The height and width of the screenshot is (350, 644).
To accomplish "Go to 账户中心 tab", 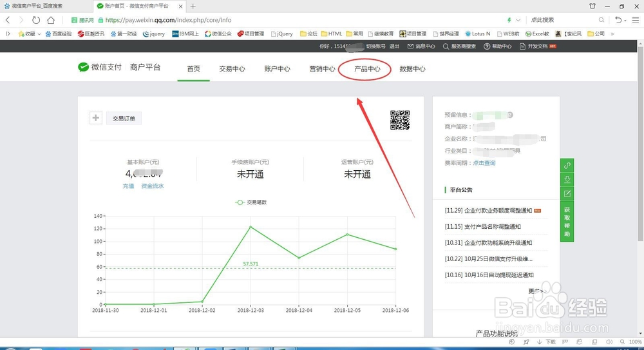I will 277,69.
